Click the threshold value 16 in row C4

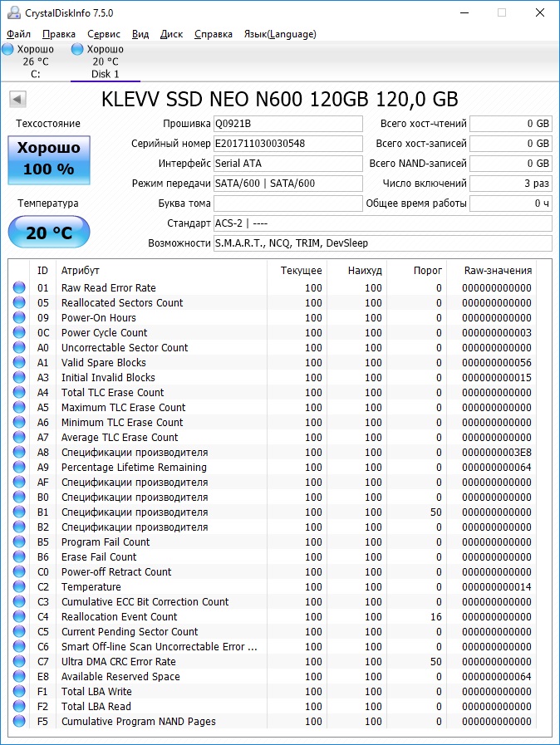click(x=436, y=617)
